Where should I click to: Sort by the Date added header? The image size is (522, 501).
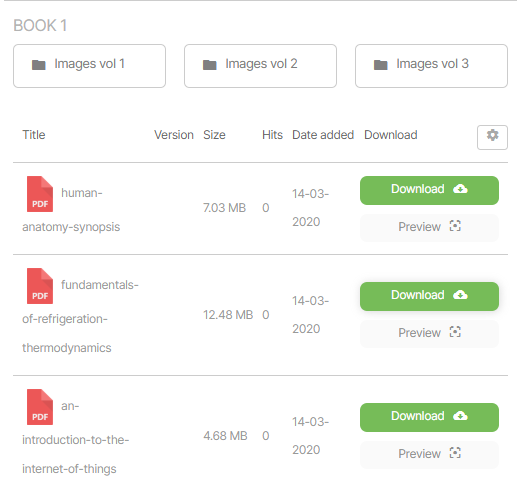point(323,135)
